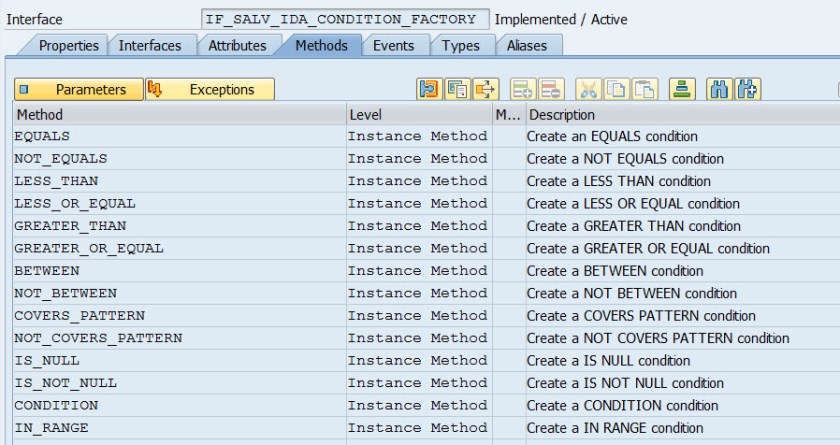Click the find next binoculars-plus icon

point(747,89)
